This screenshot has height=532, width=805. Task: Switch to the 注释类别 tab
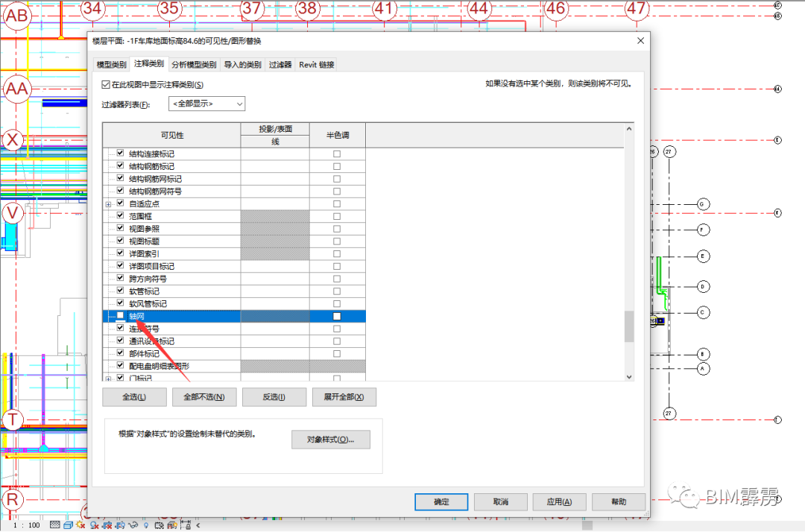coord(149,63)
